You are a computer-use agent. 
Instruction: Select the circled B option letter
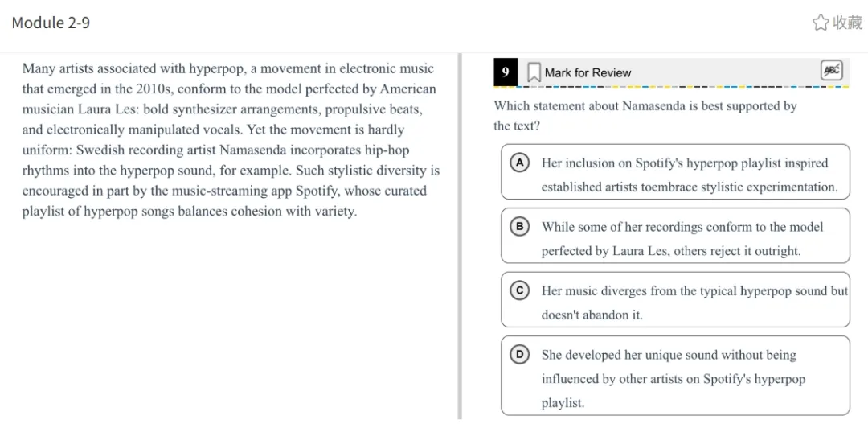pyautogui.click(x=520, y=227)
